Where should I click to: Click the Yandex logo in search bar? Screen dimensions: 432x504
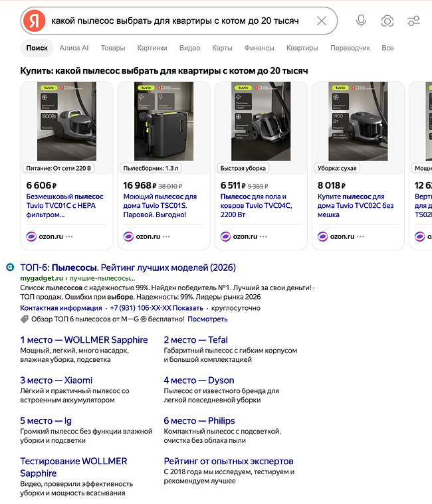click(x=35, y=21)
